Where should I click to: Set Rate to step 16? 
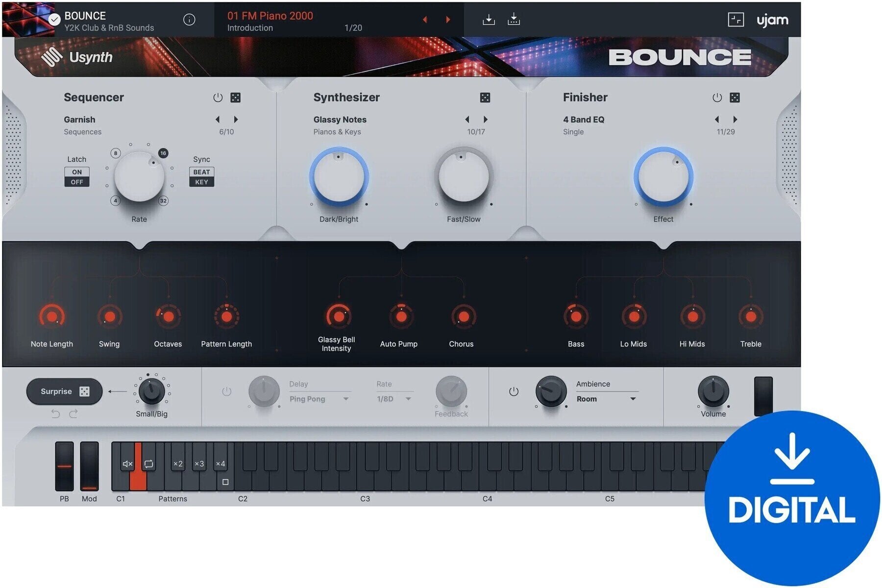[163, 153]
